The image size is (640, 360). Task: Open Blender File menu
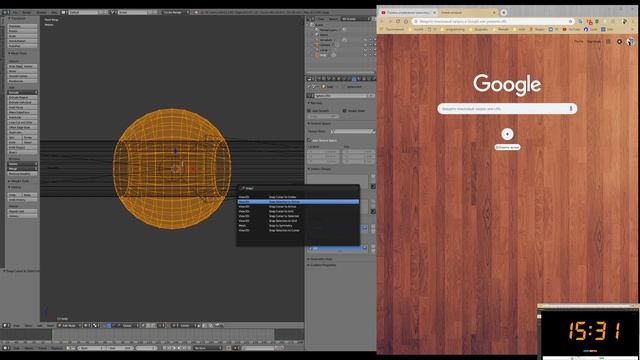pyautogui.click(x=15, y=12)
